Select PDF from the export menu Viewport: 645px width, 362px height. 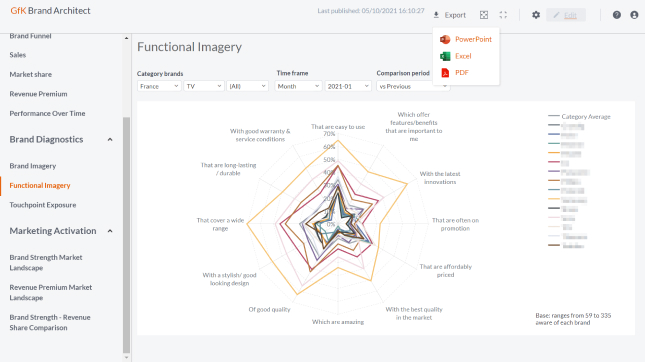(462, 73)
